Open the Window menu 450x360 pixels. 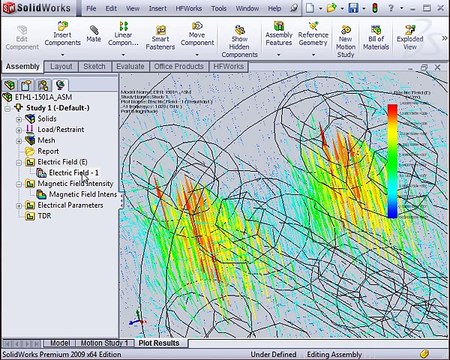pos(247,8)
